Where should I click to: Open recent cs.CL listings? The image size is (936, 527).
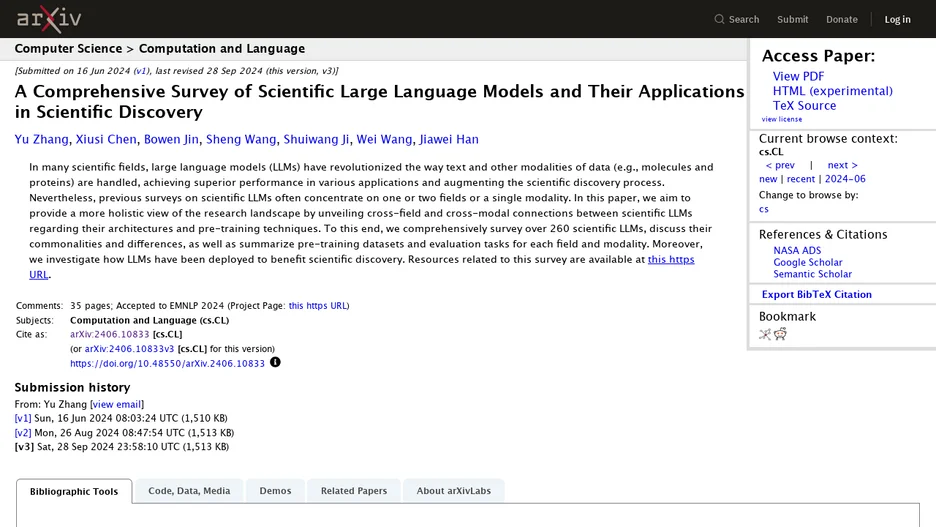pos(800,179)
